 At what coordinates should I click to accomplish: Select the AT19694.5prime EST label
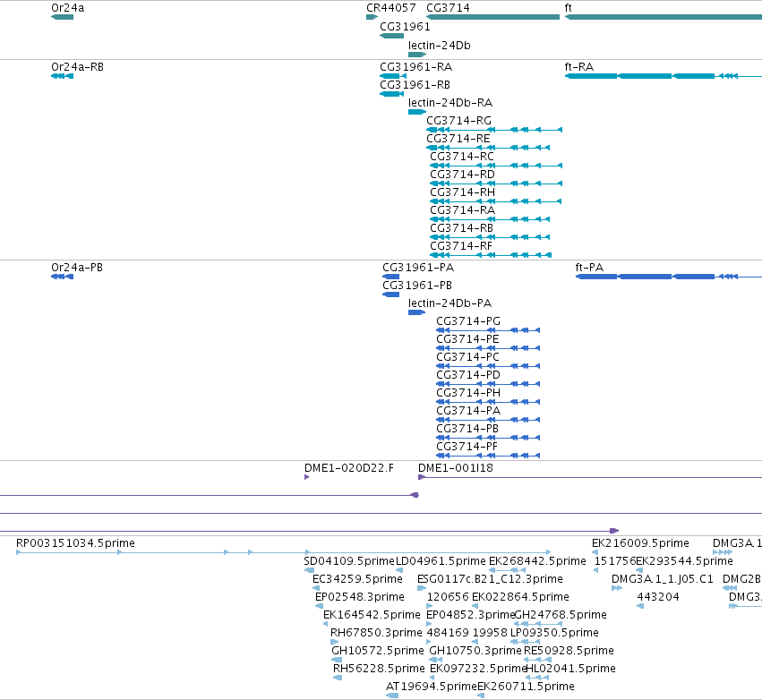(432, 687)
